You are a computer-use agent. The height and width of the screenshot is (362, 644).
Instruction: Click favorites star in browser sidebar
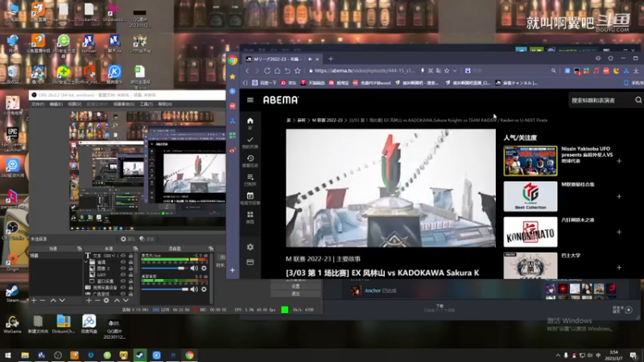(x=233, y=76)
